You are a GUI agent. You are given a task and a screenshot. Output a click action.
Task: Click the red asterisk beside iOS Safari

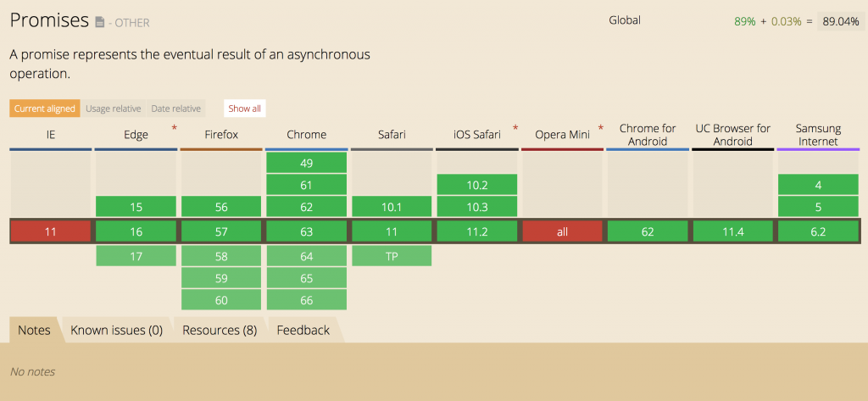click(x=515, y=129)
